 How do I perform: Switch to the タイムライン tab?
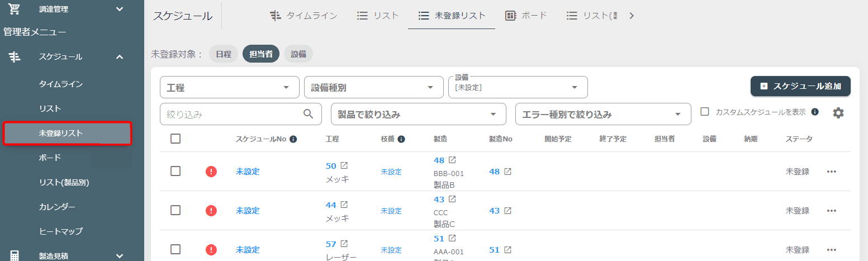[x=303, y=16]
